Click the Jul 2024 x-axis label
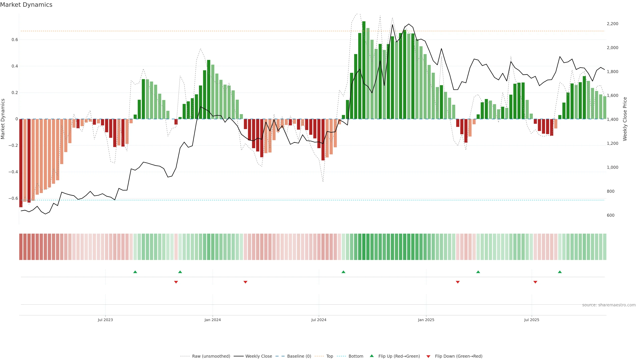This screenshot has height=362, width=644. [x=319, y=320]
